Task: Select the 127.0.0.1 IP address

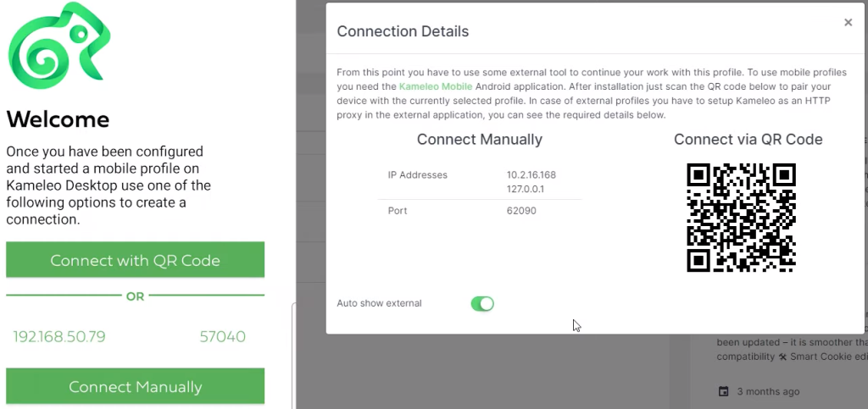Action: point(526,189)
